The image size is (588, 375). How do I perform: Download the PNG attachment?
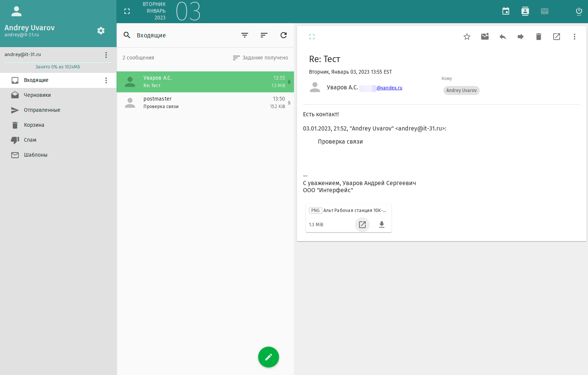[x=382, y=225]
